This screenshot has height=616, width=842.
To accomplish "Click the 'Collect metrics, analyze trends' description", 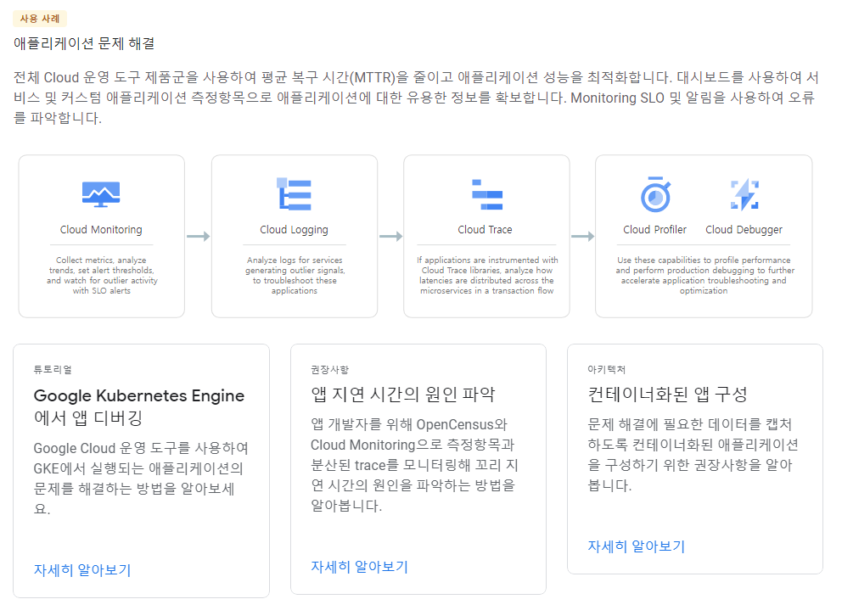I will click(102, 275).
